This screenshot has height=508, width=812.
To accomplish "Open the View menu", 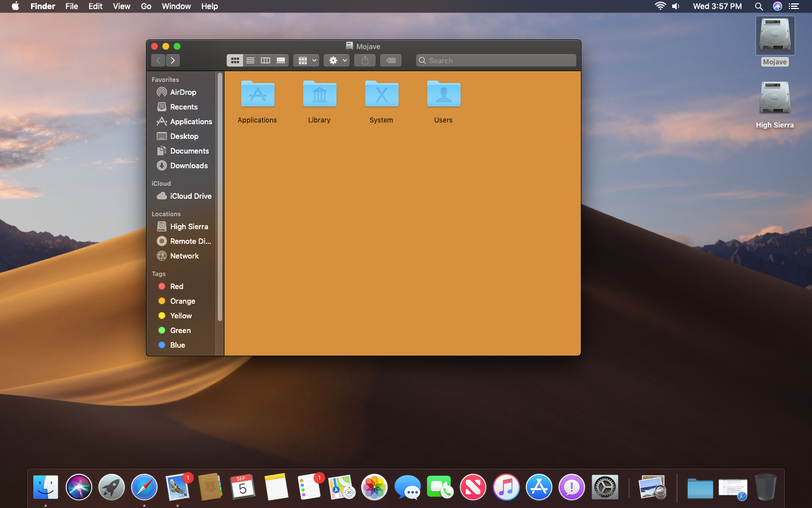I will click(121, 6).
